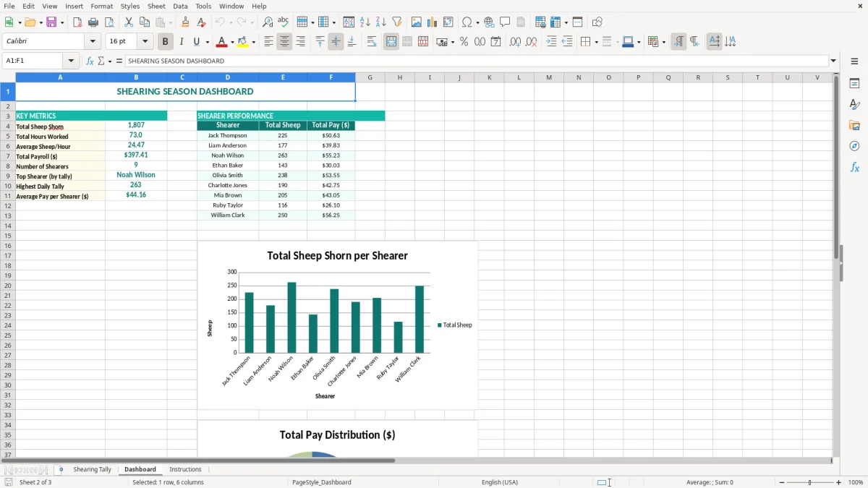Viewport: 868px width, 488px height.
Task: Expand Background Color dropdown arrow
Action: pos(253,42)
